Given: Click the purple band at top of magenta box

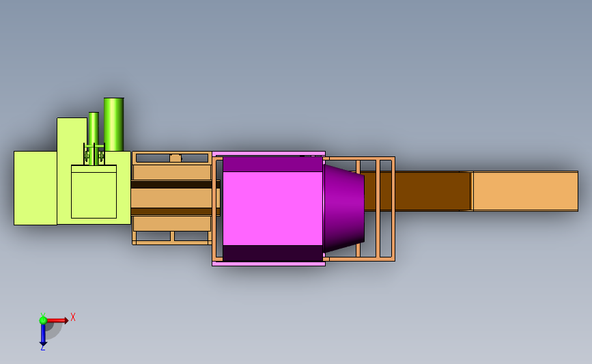Looking at the screenshot, I should [272, 165].
